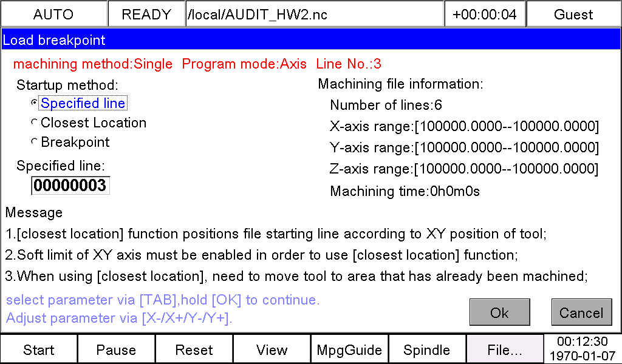Select the Breakpoint startup method

click(x=70, y=142)
